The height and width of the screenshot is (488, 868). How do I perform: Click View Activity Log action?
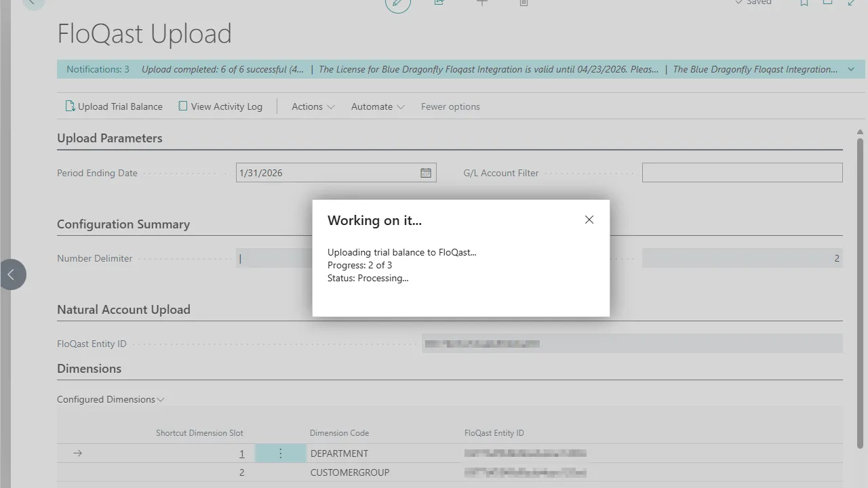[x=220, y=106]
